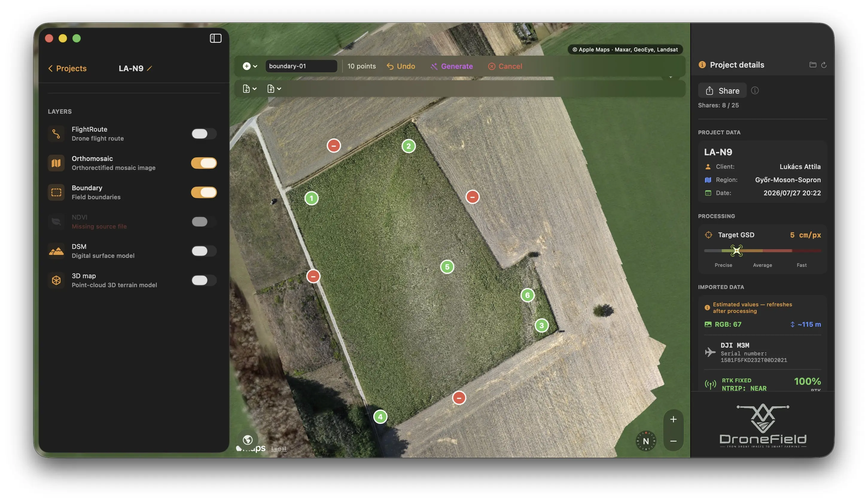Select boundary point 2 marker
The width and height of the screenshot is (868, 502).
pyautogui.click(x=409, y=146)
